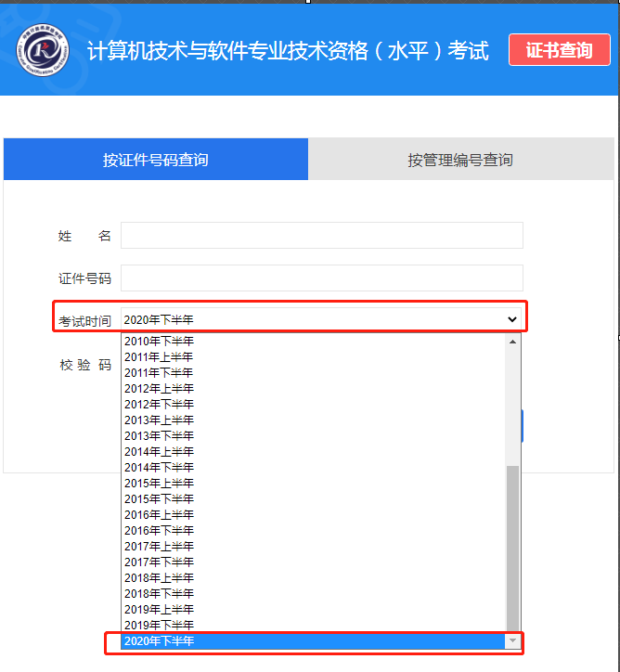Pick 2016年下半年 from the dropdown

coord(160,530)
